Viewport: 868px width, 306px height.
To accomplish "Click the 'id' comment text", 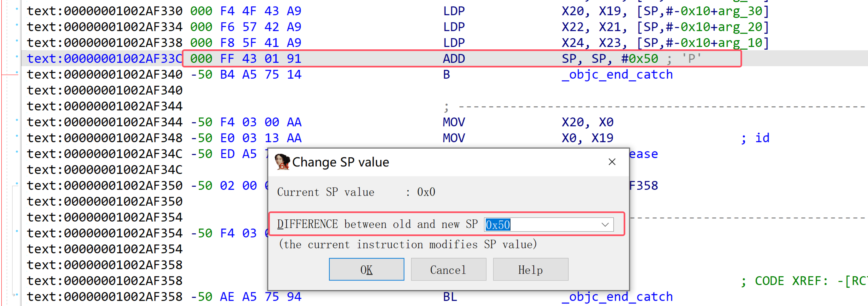I will coord(762,138).
